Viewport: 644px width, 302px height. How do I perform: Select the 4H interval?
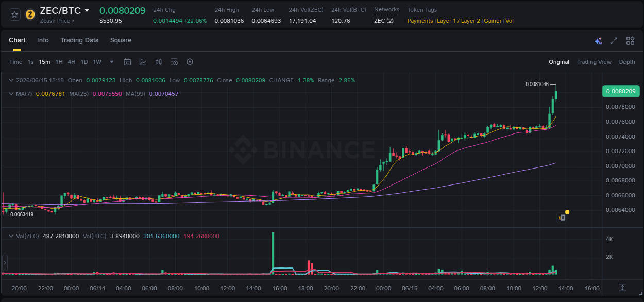click(x=71, y=62)
